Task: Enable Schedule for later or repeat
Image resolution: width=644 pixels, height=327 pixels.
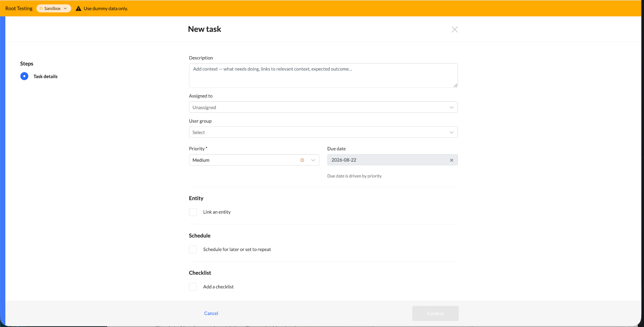Action: point(193,250)
